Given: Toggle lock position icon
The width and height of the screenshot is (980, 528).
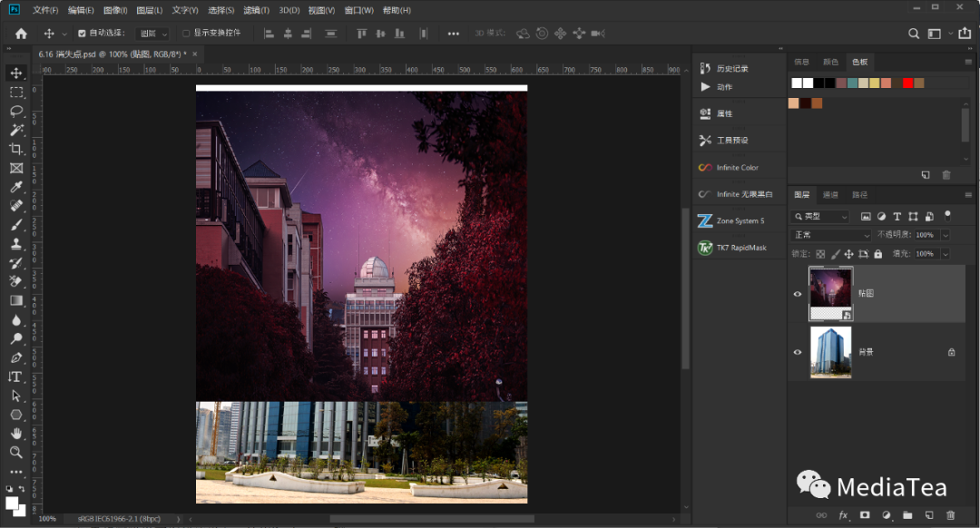Looking at the screenshot, I should click(848, 254).
